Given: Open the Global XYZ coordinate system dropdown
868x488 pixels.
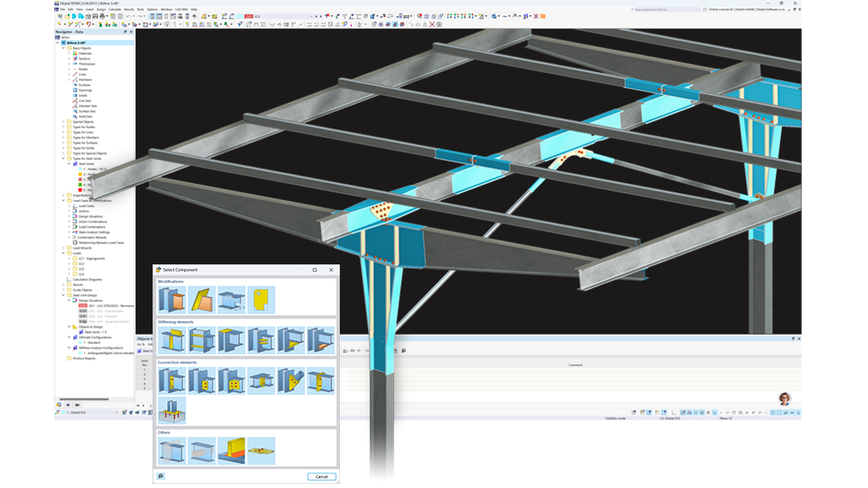Looking at the screenshot, I should click(x=118, y=412).
